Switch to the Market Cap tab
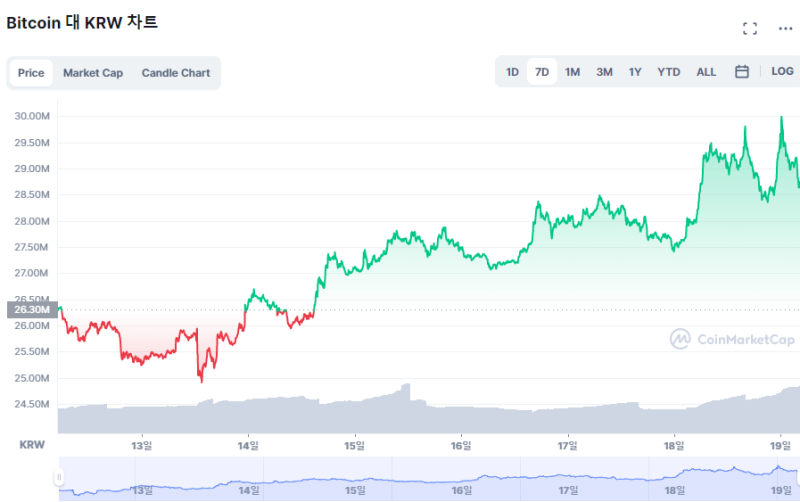Viewport: 800px width, 502px height. coord(93,73)
